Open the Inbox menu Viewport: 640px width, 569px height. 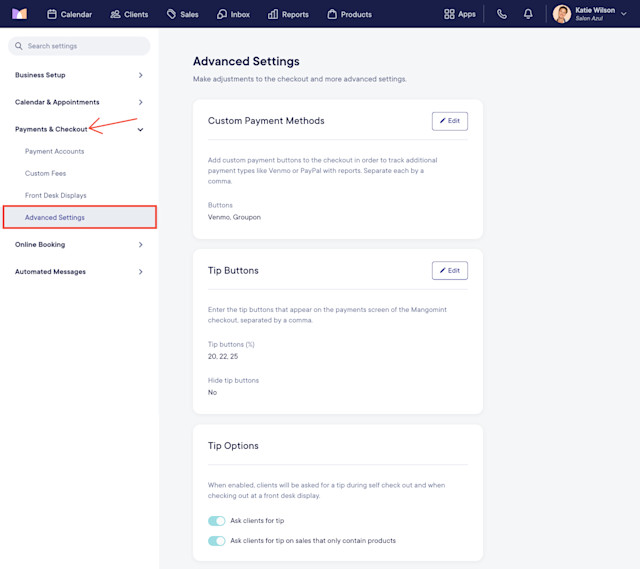pyautogui.click(x=233, y=14)
